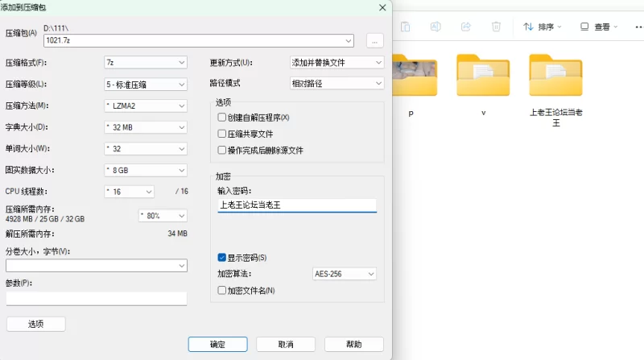Select the folder named p

tap(411, 81)
